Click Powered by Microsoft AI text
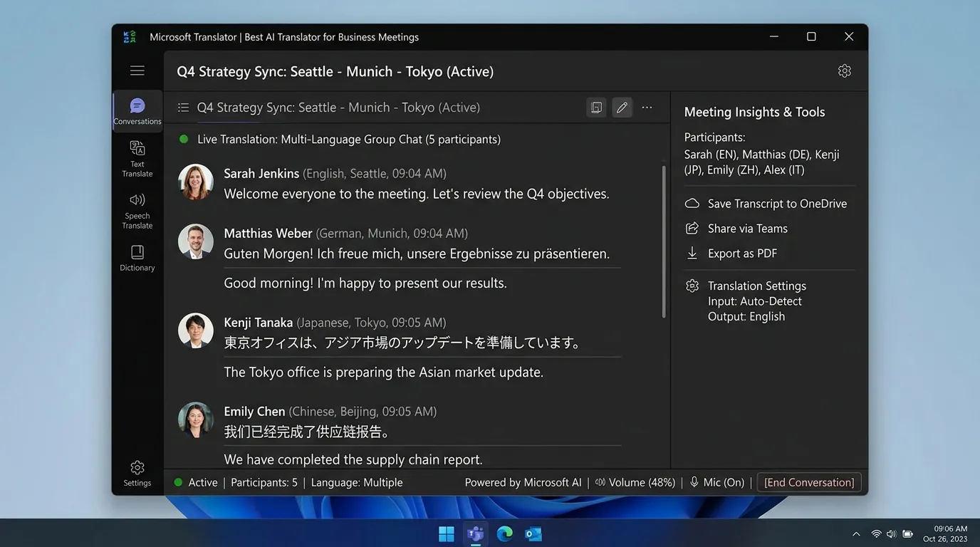The image size is (980, 547). tap(523, 482)
